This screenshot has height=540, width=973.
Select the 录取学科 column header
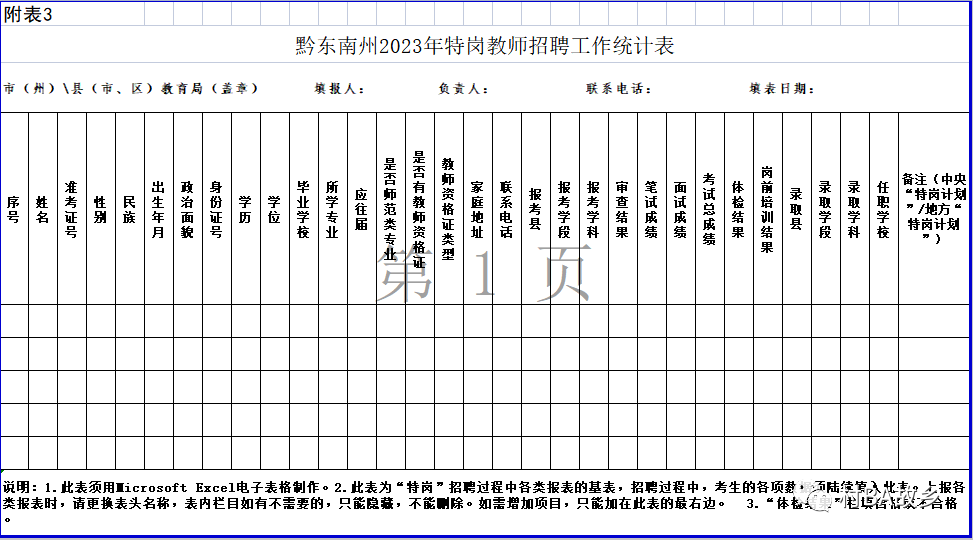[x=855, y=209]
